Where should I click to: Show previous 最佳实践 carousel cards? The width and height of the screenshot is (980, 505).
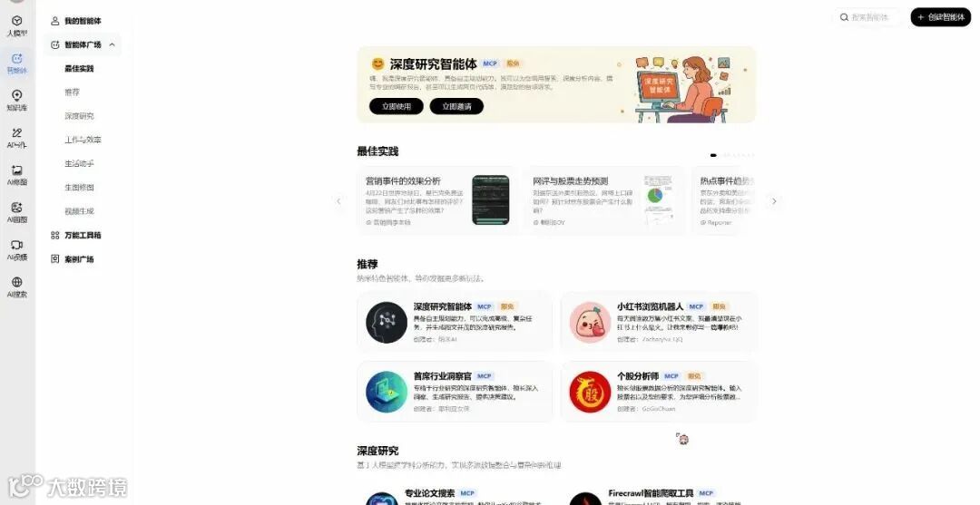tap(338, 201)
